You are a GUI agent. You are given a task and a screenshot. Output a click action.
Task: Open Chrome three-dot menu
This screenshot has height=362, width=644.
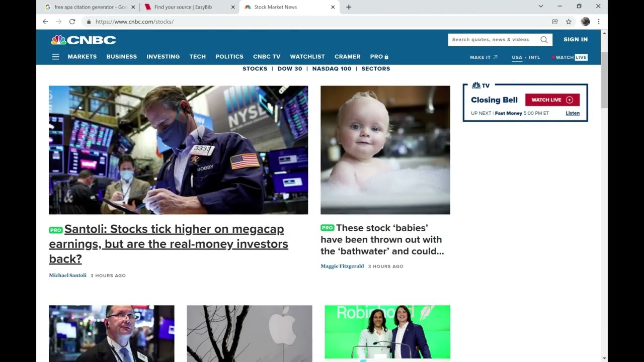(598, 22)
